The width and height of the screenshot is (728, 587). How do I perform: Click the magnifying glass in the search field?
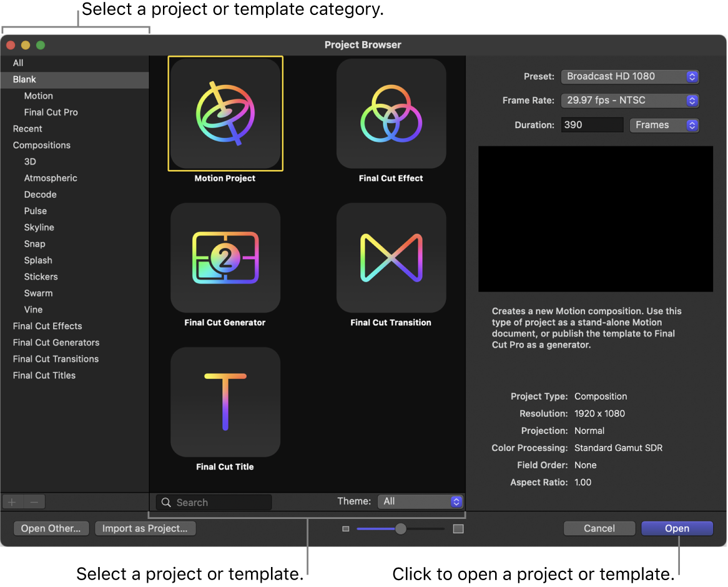(x=165, y=502)
